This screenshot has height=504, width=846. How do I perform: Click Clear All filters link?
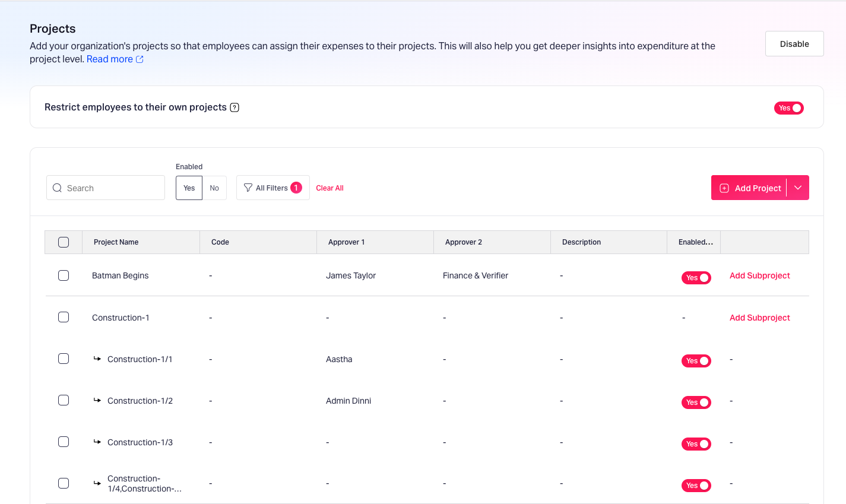pos(329,188)
